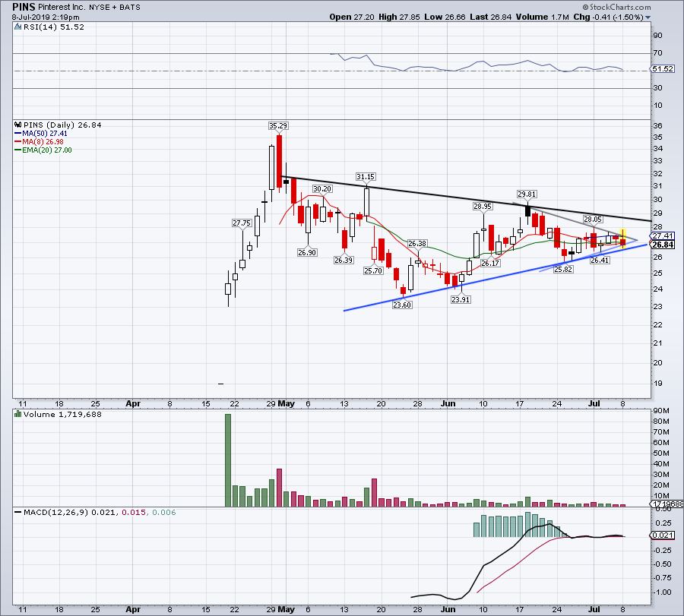
Task: Click the 35.29 high-price annotation box
Action: tap(277, 126)
